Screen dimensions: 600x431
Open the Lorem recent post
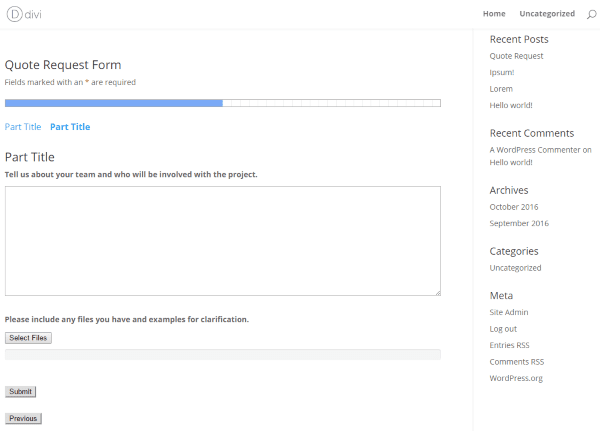(x=501, y=89)
